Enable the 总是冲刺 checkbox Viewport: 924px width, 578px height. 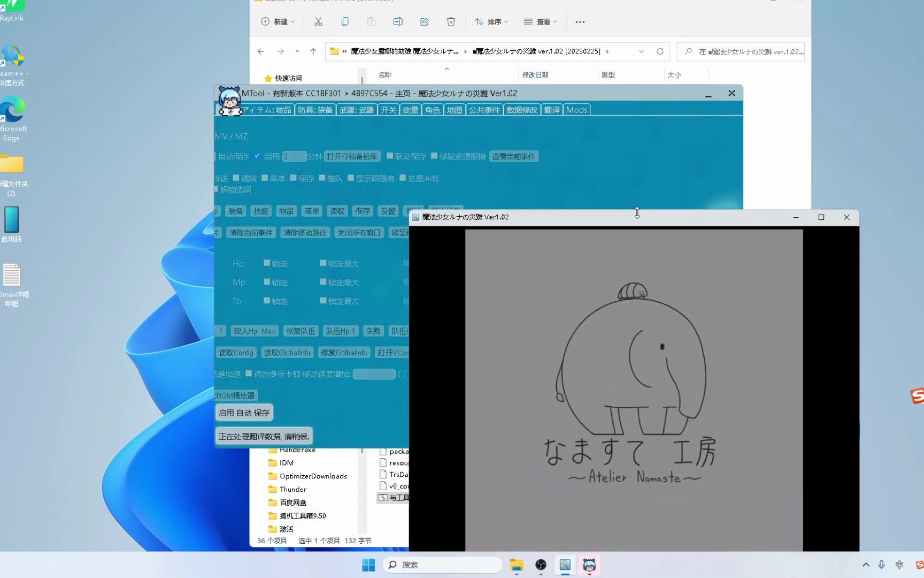pos(403,178)
